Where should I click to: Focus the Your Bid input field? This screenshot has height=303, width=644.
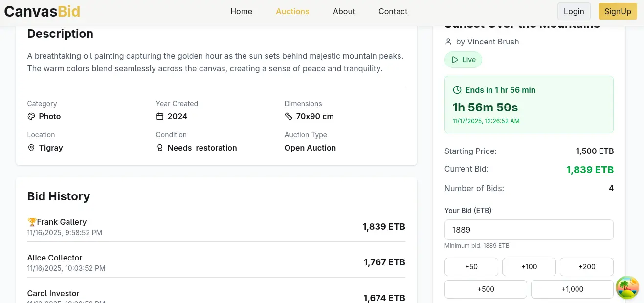pyautogui.click(x=529, y=230)
